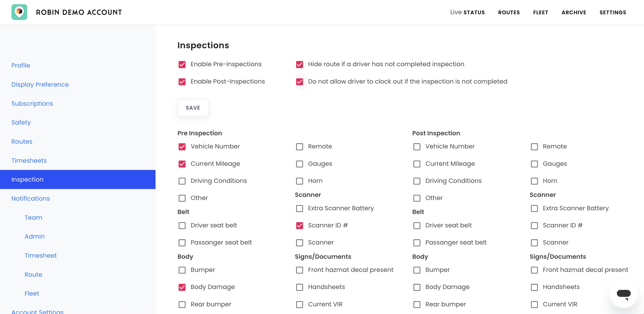The image size is (644, 314).
Task: Open the Archive menu item
Action: [574, 12]
